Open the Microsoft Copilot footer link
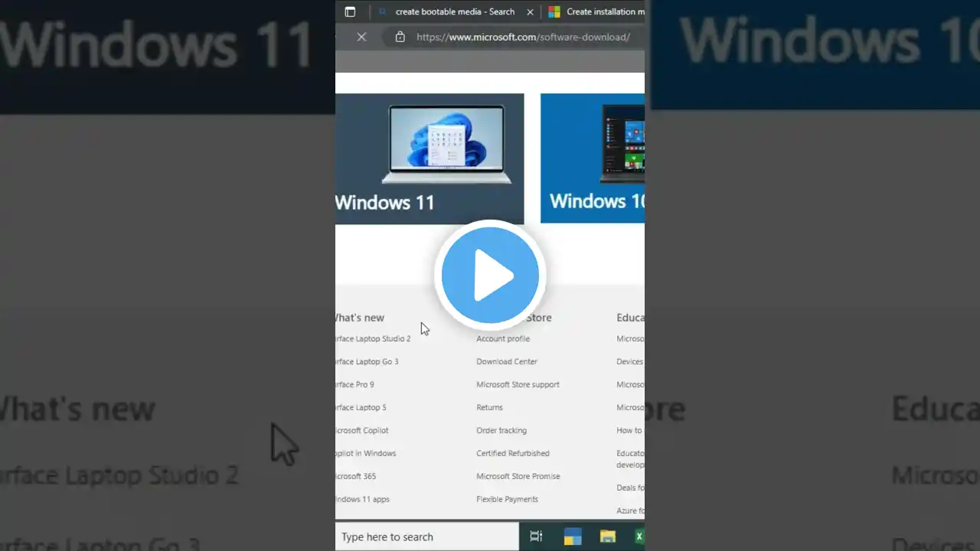 (x=362, y=430)
